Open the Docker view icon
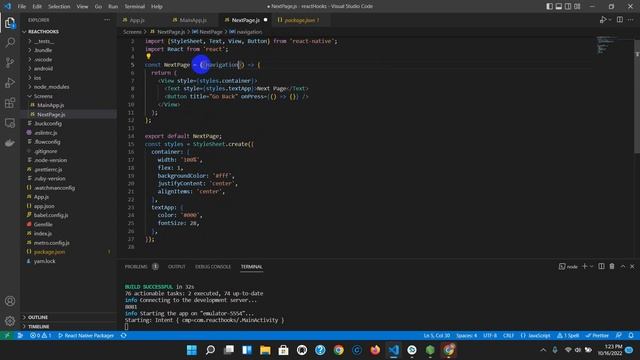 (x=10, y=142)
